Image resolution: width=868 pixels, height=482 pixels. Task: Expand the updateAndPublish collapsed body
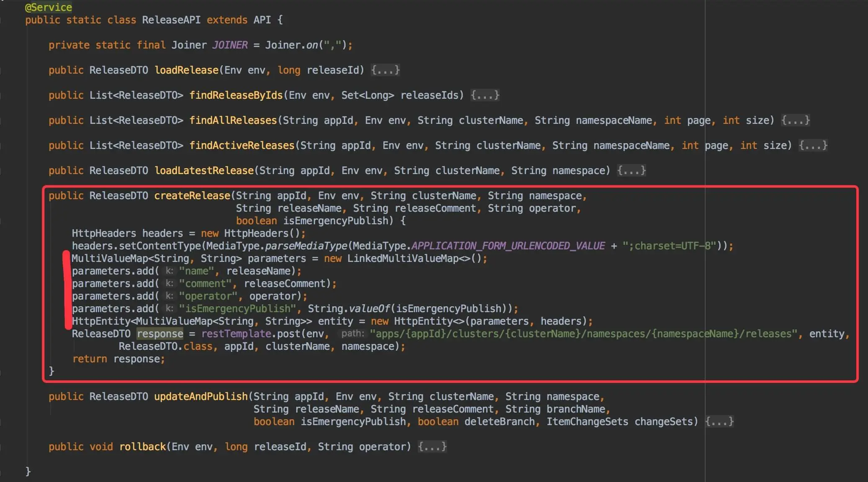tap(719, 421)
